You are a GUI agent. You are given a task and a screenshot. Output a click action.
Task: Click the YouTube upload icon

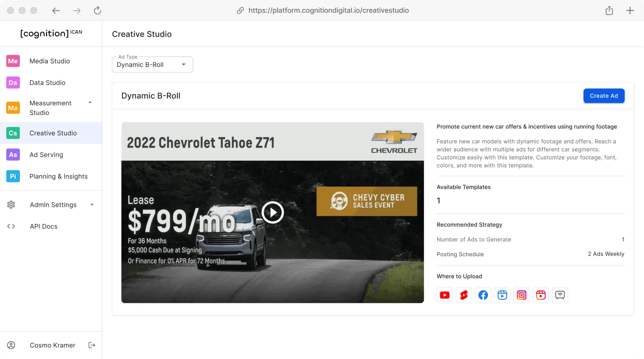pyautogui.click(x=444, y=295)
